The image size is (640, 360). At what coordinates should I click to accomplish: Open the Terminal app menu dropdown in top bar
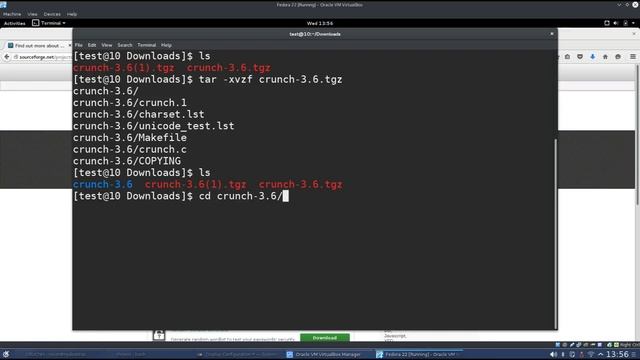49,23
